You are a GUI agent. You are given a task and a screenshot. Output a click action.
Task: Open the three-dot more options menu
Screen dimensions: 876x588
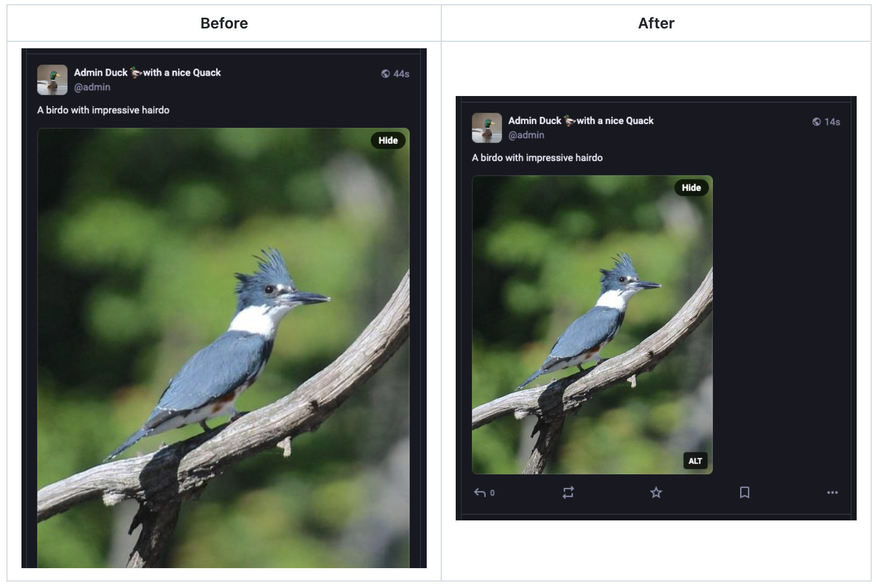pyautogui.click(x=833, y=493)
